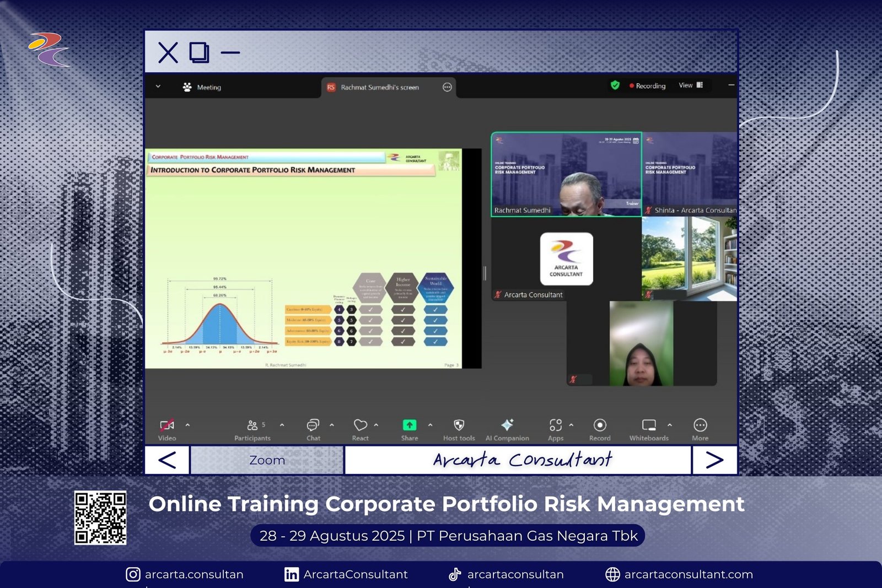
Task: Click the green encryption shield icon
Action: [x=615, y=85]
